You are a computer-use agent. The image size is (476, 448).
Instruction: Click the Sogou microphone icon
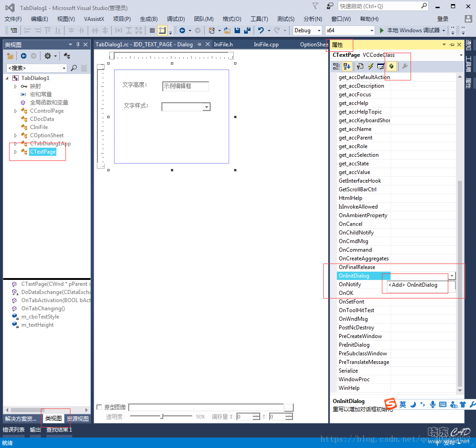tap(433, 404)
